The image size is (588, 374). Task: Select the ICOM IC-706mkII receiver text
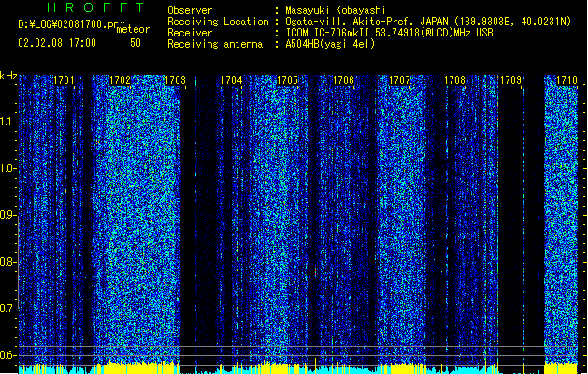click(389, 33)
